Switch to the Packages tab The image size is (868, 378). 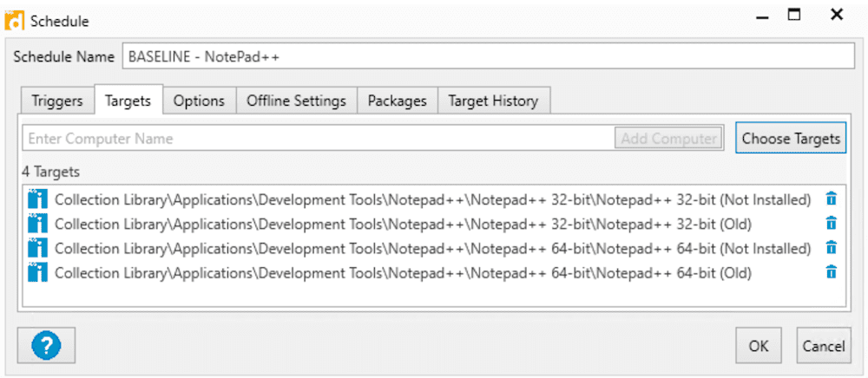click(398, 101)
